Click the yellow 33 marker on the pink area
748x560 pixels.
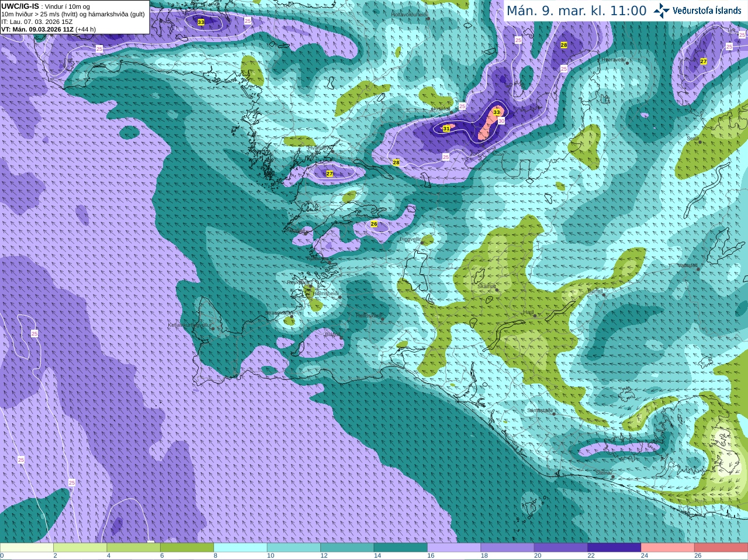point(497,112)
